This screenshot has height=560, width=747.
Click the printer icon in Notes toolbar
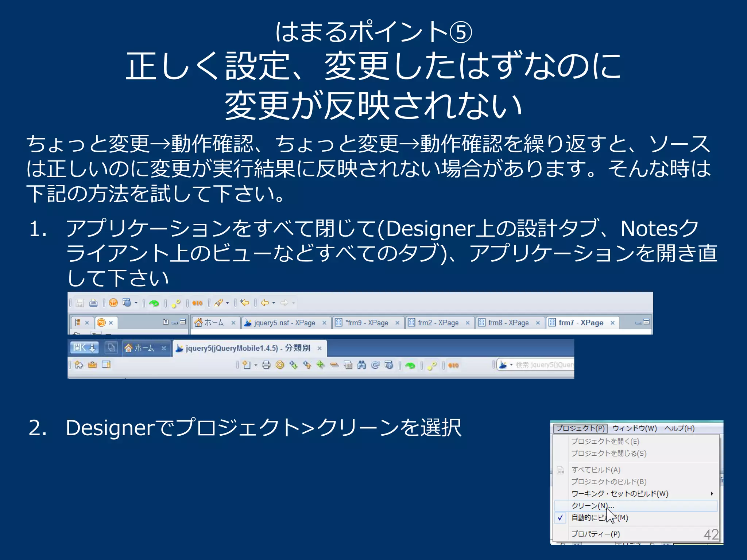pos(266,365)
